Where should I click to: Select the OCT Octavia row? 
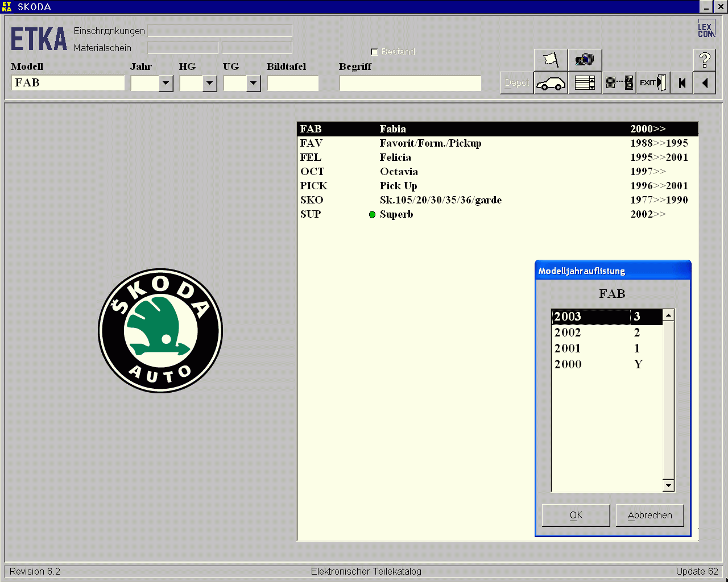[x=498, y=172]
